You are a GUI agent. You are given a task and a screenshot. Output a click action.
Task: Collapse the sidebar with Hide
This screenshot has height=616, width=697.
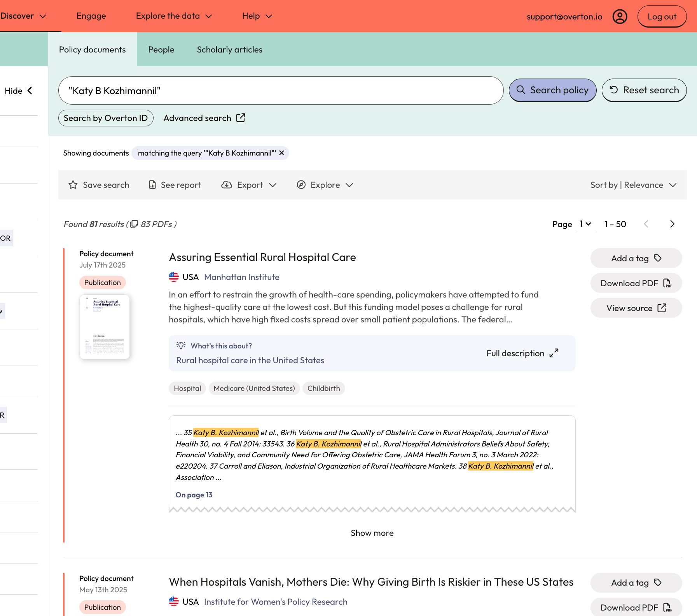coord(19,91)
